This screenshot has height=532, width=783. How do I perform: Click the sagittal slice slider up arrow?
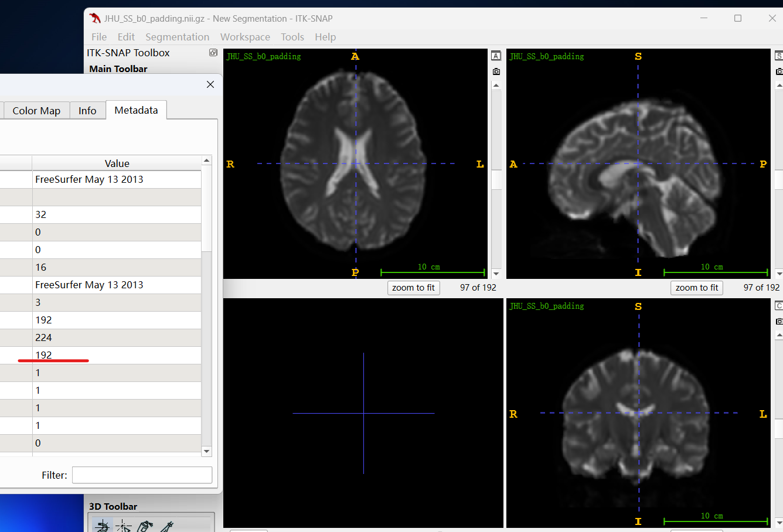pos(779,86)
